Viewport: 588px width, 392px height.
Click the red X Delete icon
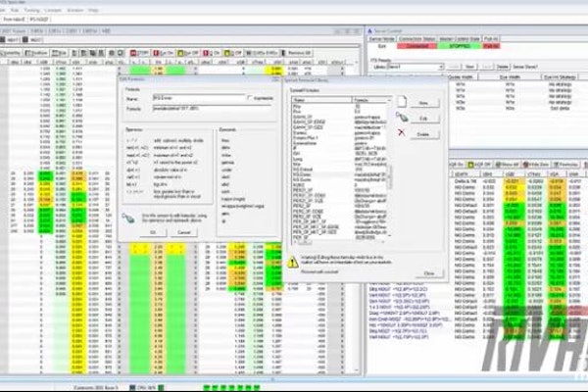(x=402, y=133)
